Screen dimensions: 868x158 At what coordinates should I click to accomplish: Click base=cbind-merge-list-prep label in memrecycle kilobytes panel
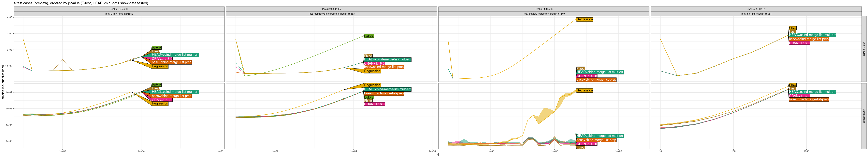(384, 67)
